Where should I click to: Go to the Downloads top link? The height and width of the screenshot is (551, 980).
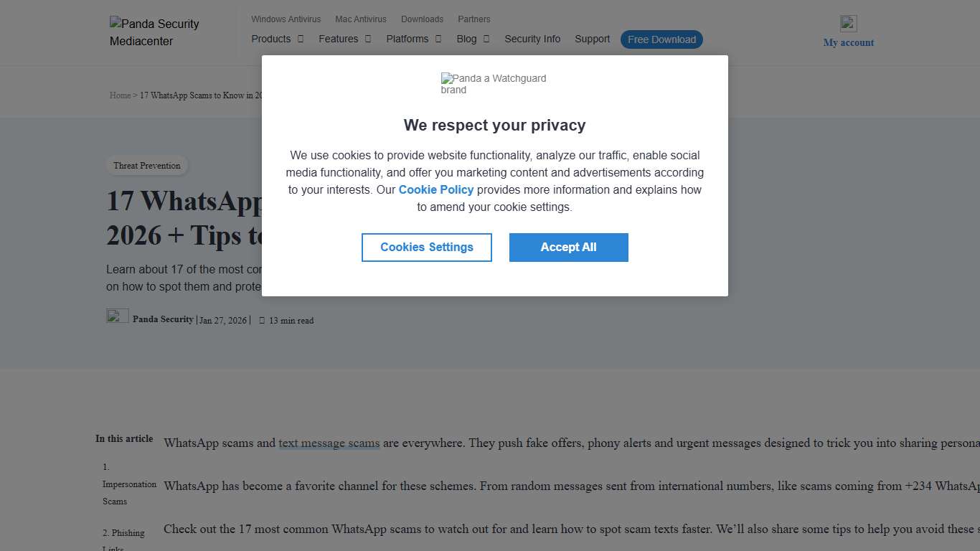(422, 19)
